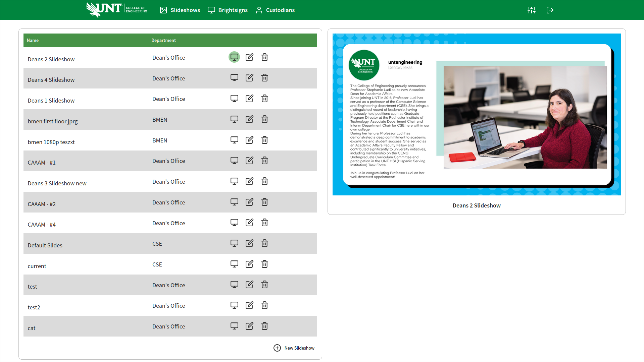The image size is (644, 362).
Task: Edit the CAAAM - #1 slideshow
Action: pos(249,161)
